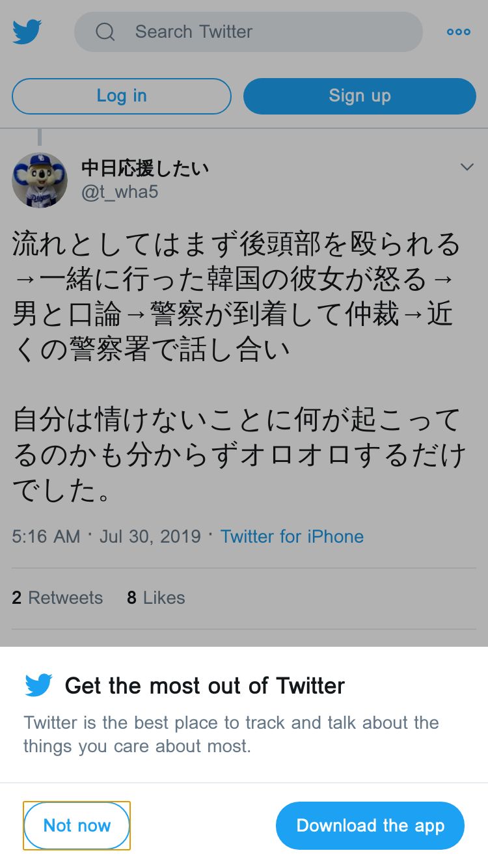Focus the Search Twitter field
The height and width of the screenshot is (868, 488).
(x=260, y=31)
